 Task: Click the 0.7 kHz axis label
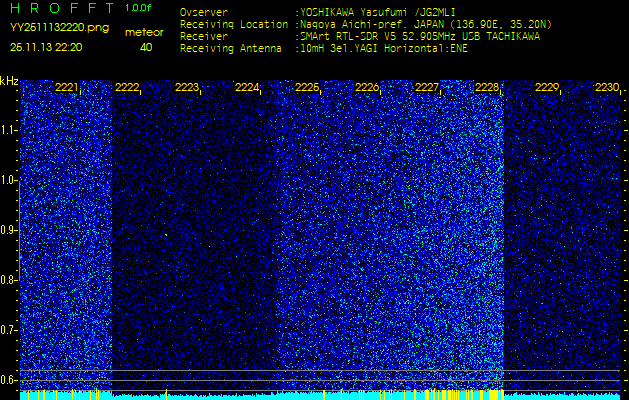pyautogui.click(x=8, y=330)
